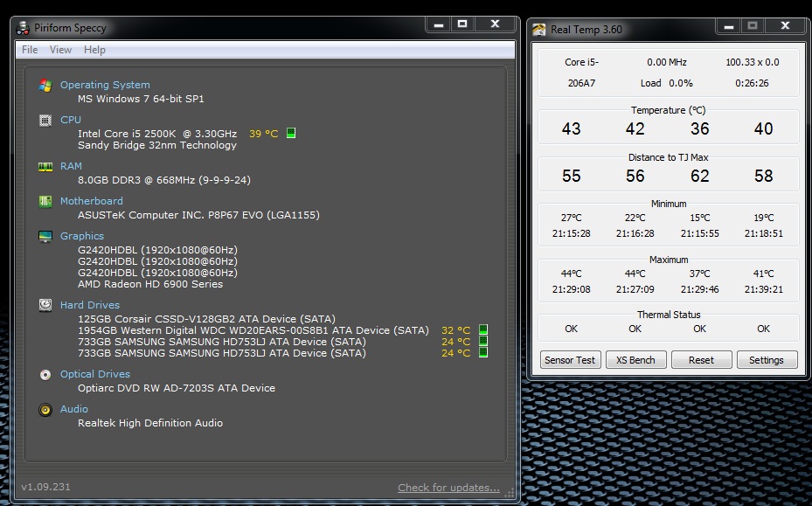
Task: Click the Motherboard section icon
Action: point(45,201)
